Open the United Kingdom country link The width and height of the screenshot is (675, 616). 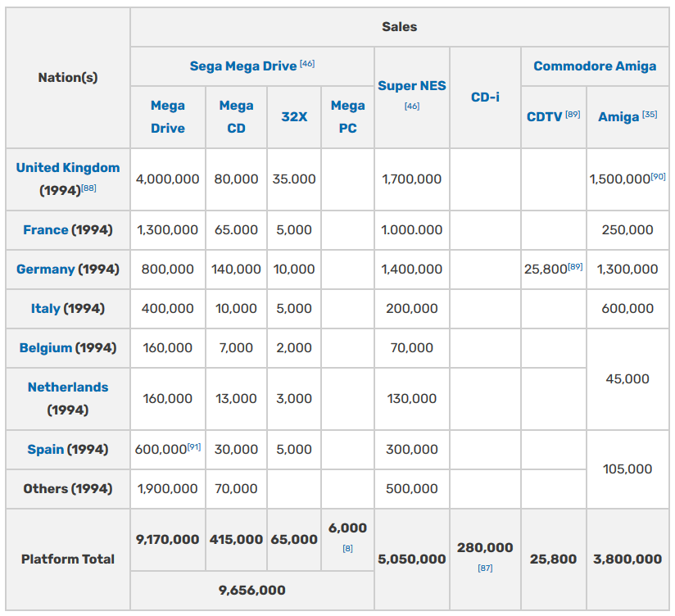tap(68, 167)
